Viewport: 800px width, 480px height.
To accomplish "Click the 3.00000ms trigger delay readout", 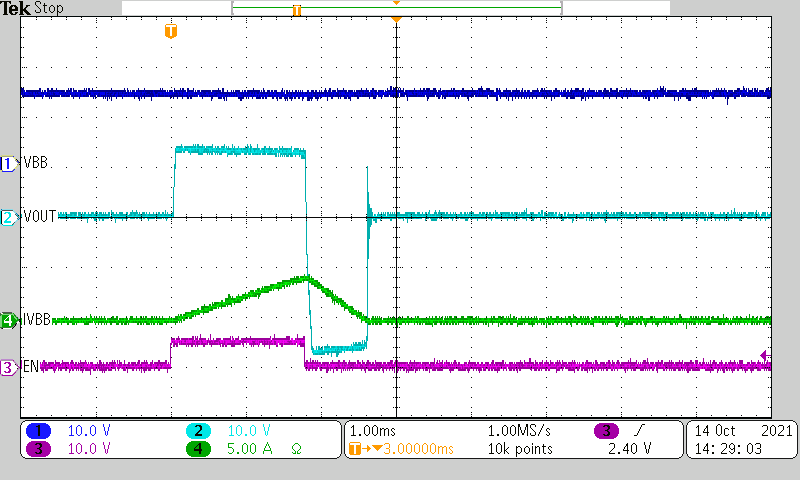I will coord(418,449).
